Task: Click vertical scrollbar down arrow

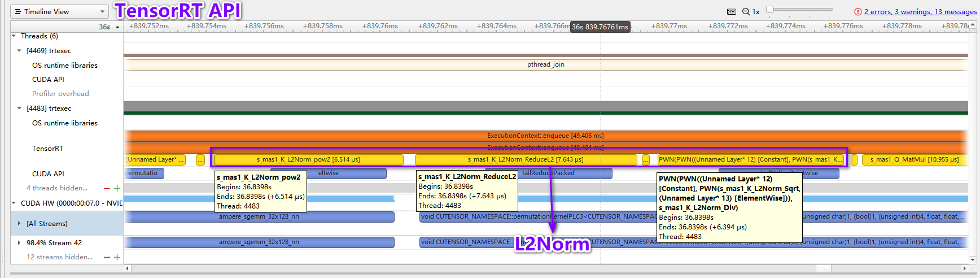Action: pyautogui.click(x=973, y=260)
